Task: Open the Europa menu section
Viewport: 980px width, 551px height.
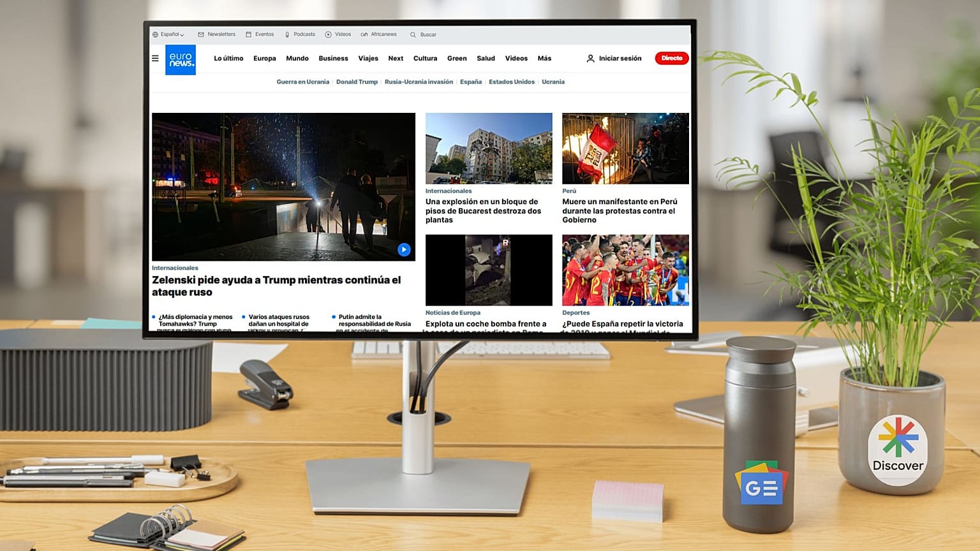Action: (x=264, y=59)
